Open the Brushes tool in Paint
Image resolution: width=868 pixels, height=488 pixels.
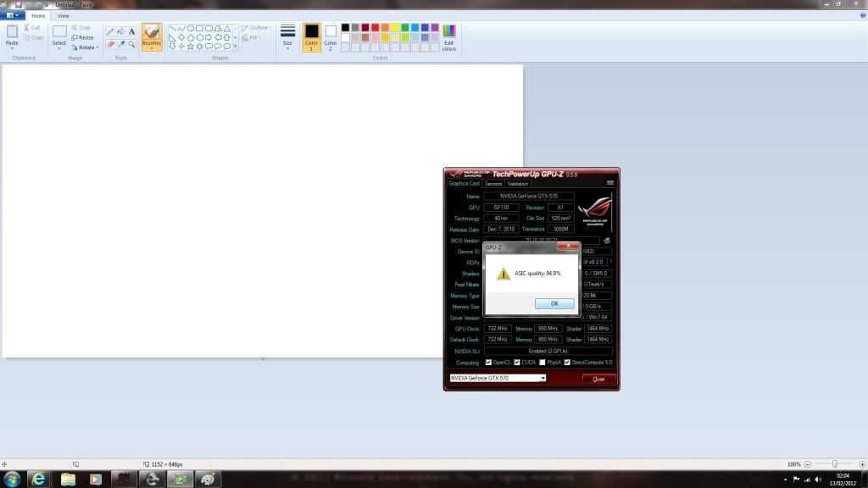152,36
